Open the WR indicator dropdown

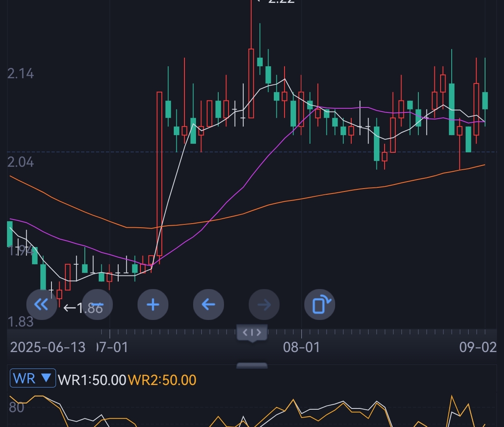33,378
